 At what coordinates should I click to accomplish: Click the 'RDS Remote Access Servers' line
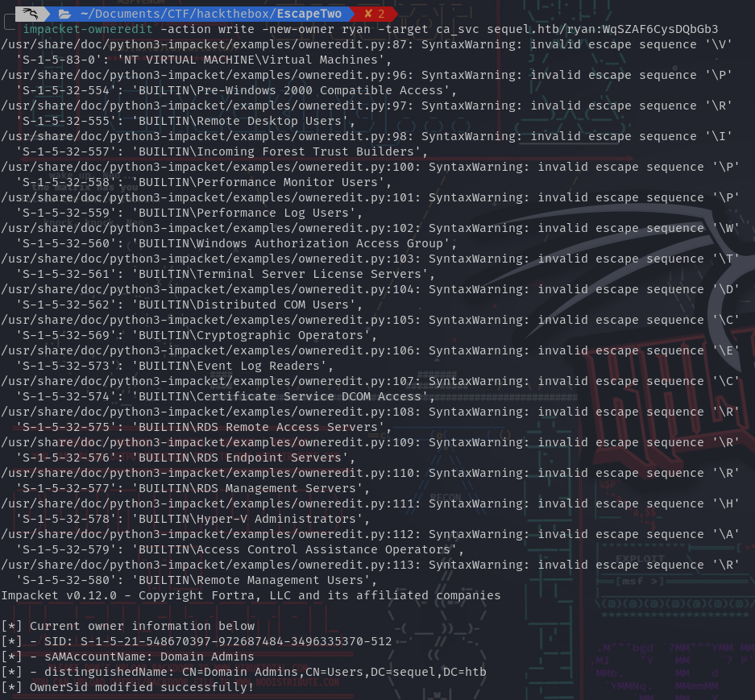pos(204,427)
